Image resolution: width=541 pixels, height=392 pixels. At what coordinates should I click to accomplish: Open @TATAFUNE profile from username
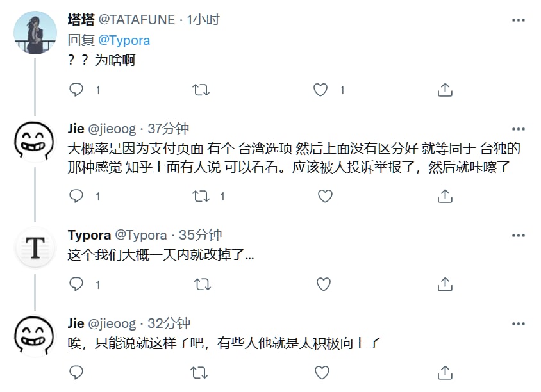[x=137, y=20]
